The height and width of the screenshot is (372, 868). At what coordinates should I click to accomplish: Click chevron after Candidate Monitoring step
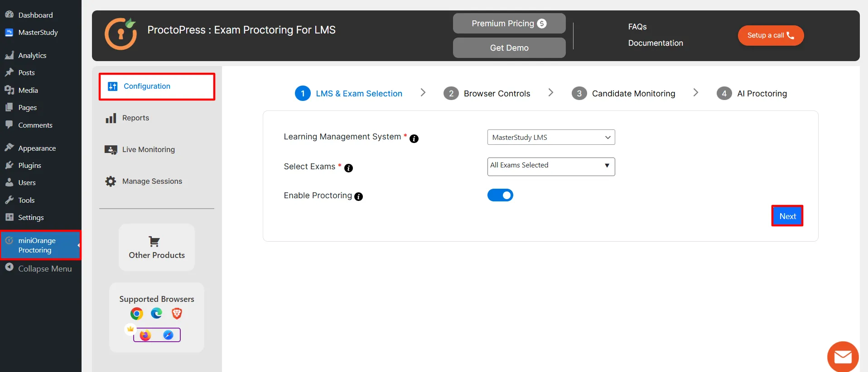point(696,92)
